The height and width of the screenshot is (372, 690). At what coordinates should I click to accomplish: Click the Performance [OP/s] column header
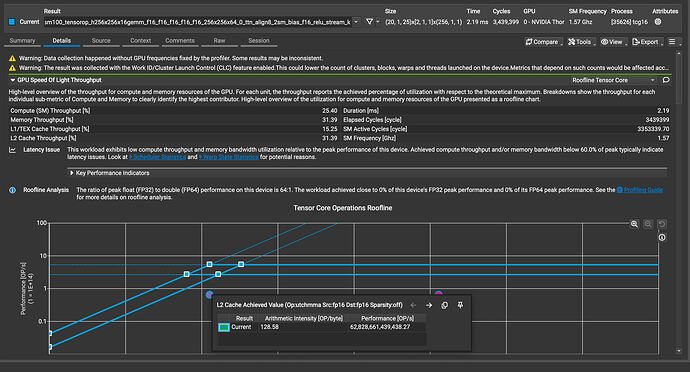pos(387,318)
